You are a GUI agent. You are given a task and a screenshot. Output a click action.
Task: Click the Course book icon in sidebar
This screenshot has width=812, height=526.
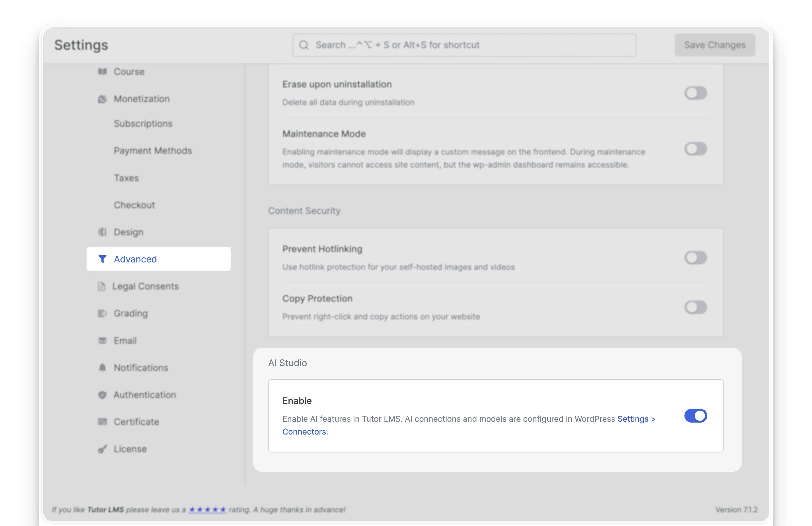[102, 72]
